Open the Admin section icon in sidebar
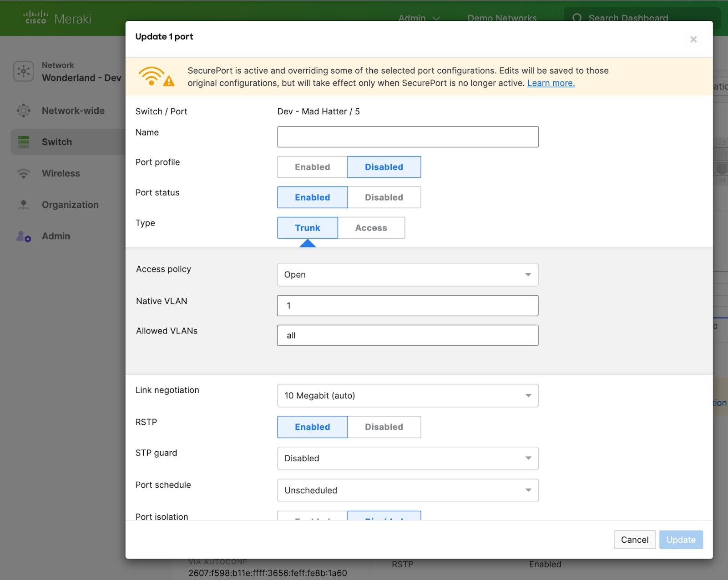Image resolution: width=728 pixels, height=580 pixels. coord(23,236)
